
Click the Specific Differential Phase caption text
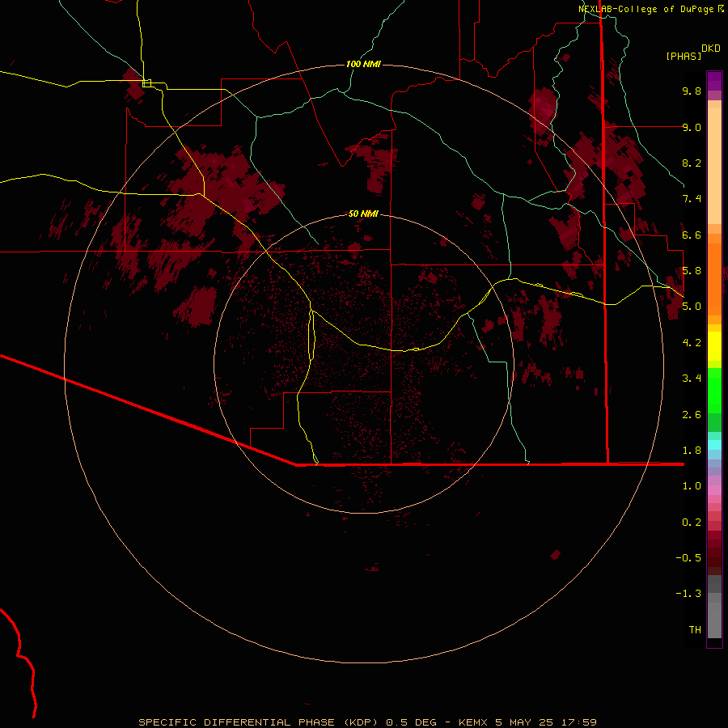tap(367, 722)
